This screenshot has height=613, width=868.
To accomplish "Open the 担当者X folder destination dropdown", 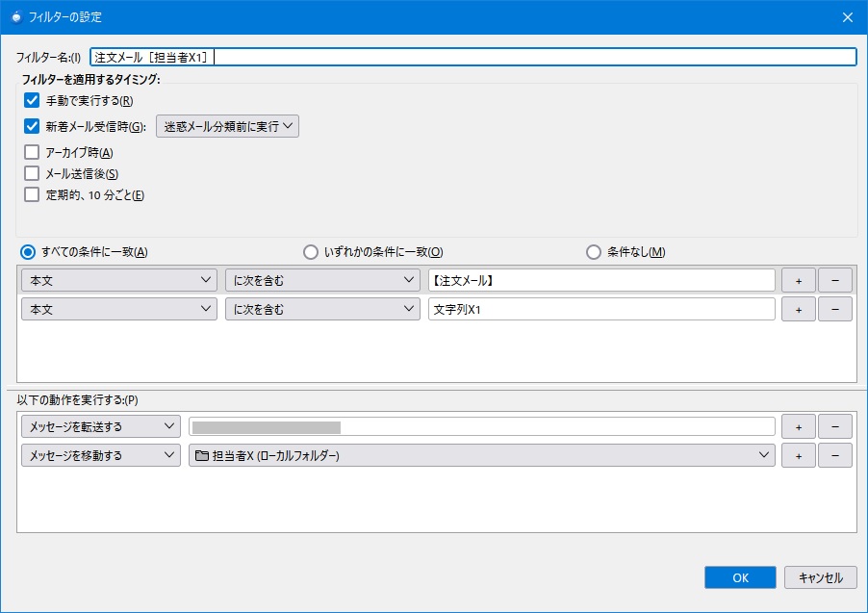I will click(481, 455).
